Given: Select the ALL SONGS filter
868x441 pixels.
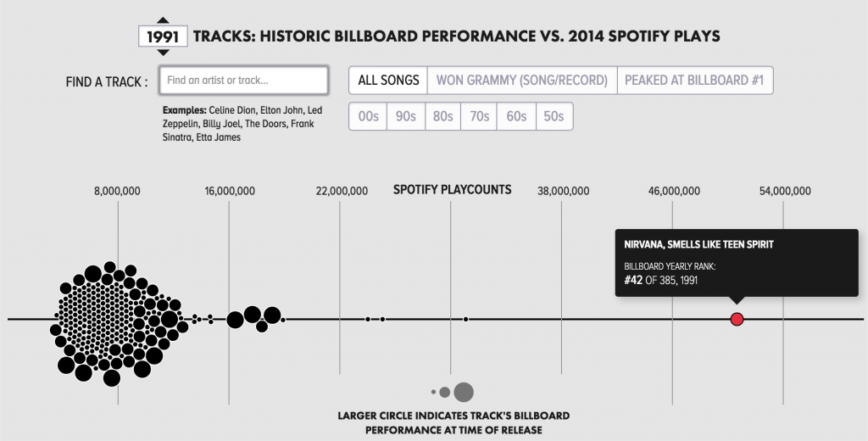Looking at the screenshot, I should click(388, 81).
